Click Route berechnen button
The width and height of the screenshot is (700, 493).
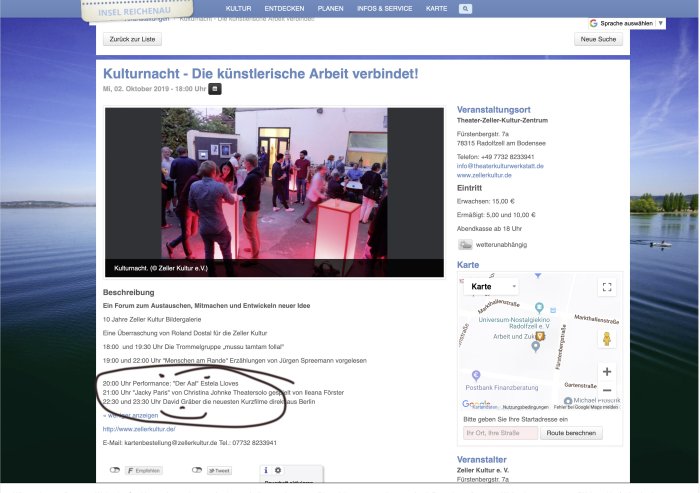(571, 433)
